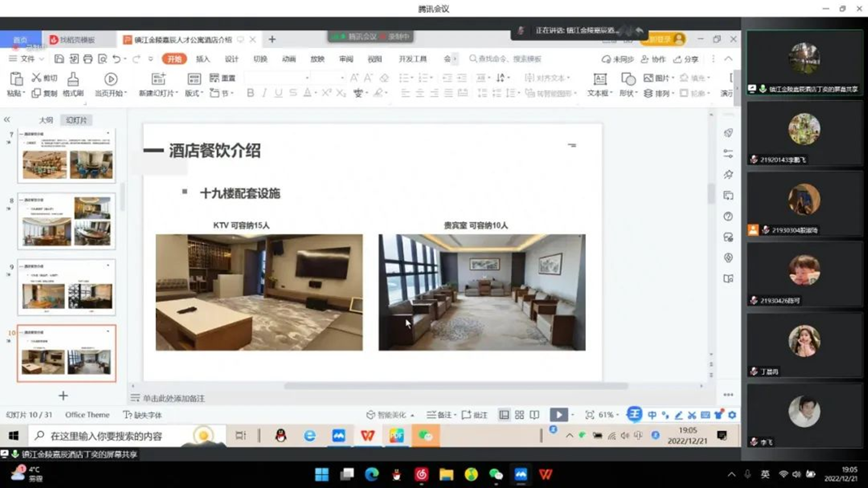868x488 pixels.
Task: Click the Text Box (文本框) icon
Action: click(x=599, y=80)
